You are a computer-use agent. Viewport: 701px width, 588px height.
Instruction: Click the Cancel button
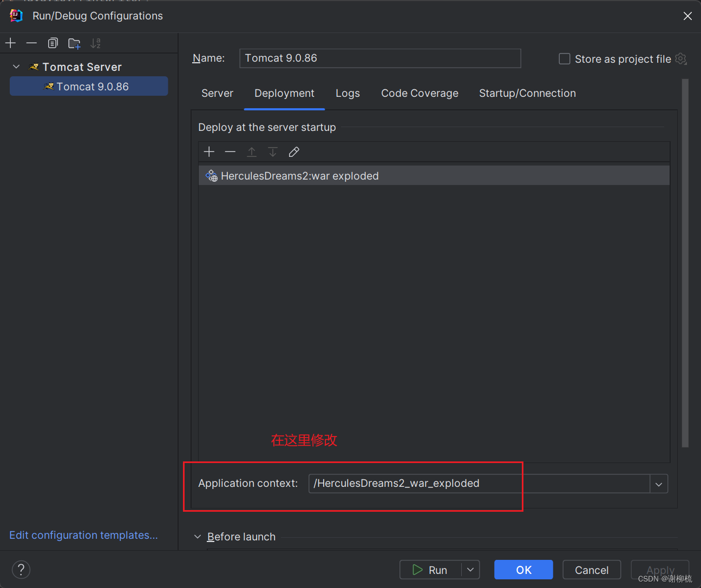592,570
